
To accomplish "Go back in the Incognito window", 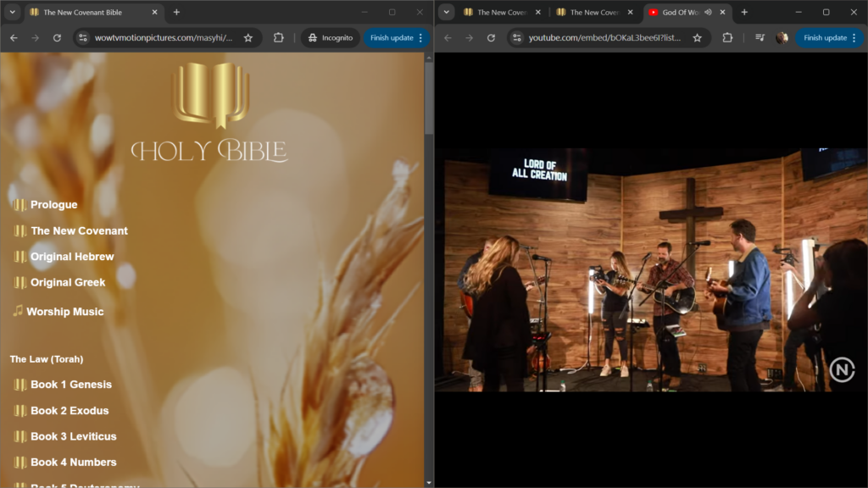I will tap(14, 38).
